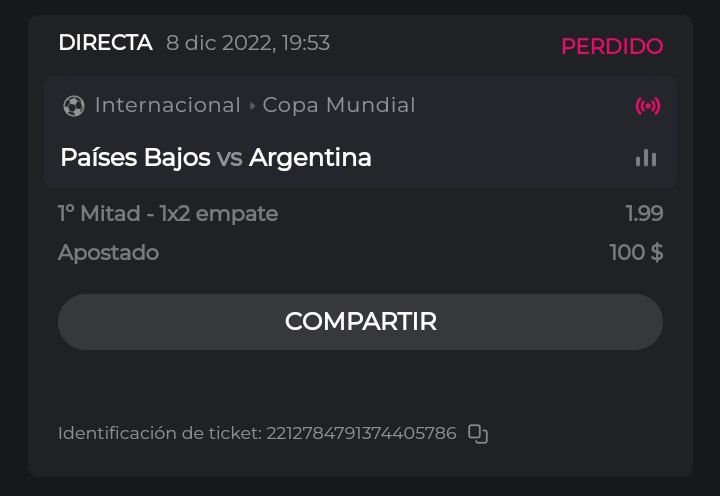The image size is (720, 496).
Task: Open the Internacional category link
Action: [167, 105]
